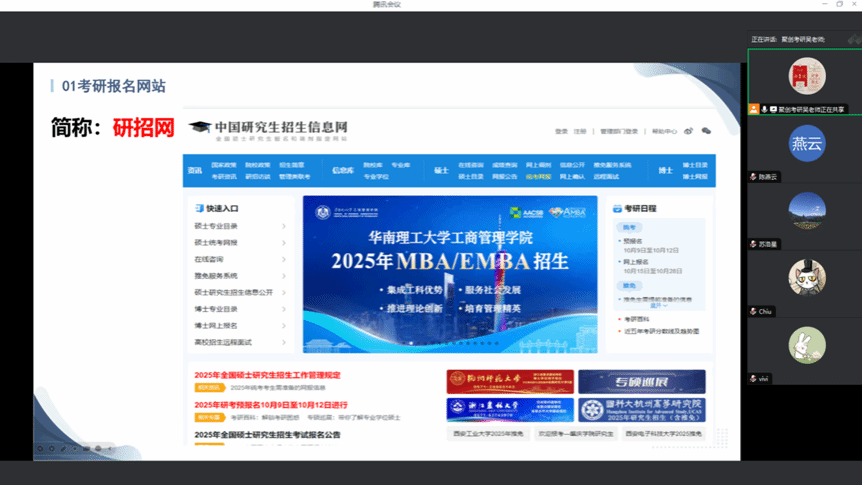Image resolution: width=862 pixels, height=485 pixels.
Task: Click the rabbit avatar of participant vivi
Action: point(806,345)
